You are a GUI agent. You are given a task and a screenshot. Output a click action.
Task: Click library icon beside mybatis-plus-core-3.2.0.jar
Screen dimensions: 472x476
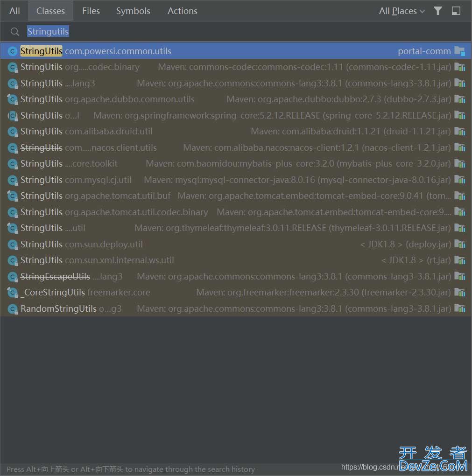459,164
